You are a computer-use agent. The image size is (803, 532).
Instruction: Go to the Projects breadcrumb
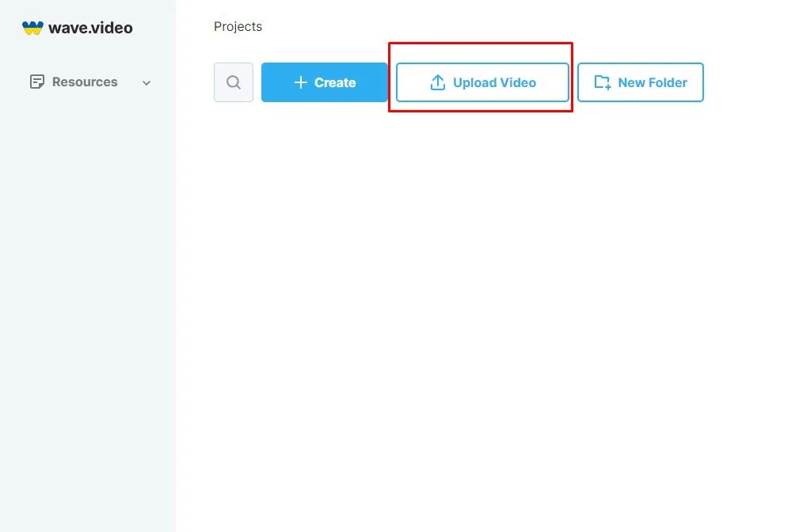pos(238,27)
